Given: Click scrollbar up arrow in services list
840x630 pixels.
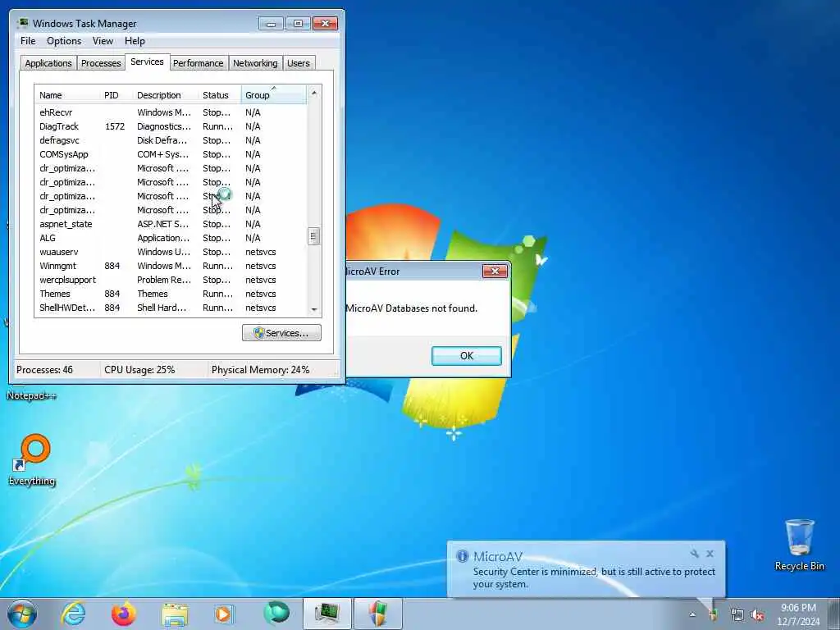Looking at the screenshot, I should [314, 93].
